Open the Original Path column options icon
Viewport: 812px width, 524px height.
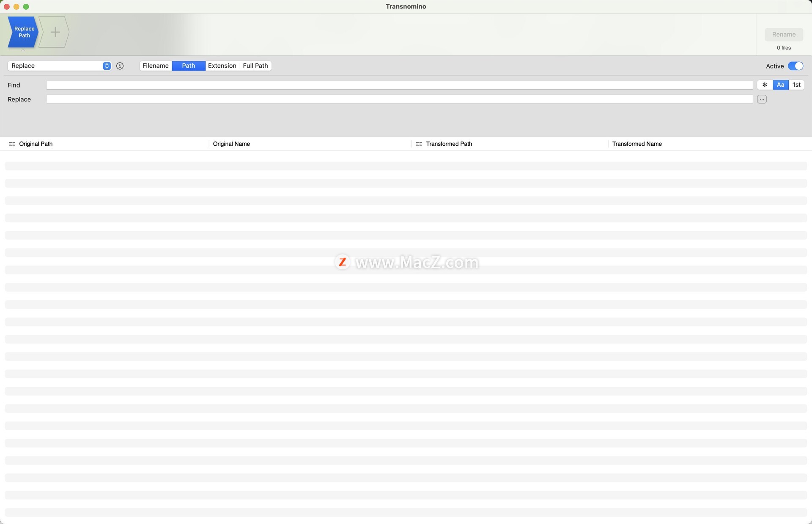click(x=12, y=144)
